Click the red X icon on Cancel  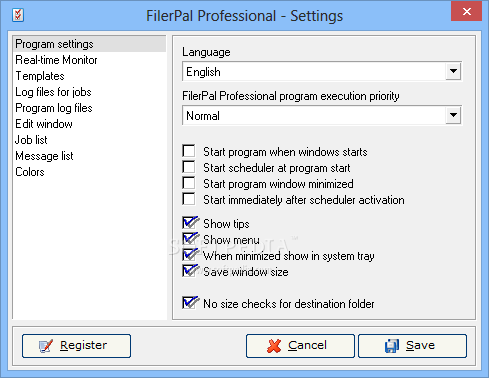274,346
